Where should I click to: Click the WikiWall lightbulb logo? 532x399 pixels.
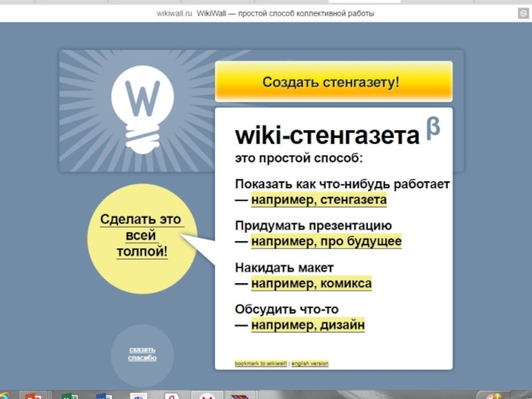tap(142, 110)
